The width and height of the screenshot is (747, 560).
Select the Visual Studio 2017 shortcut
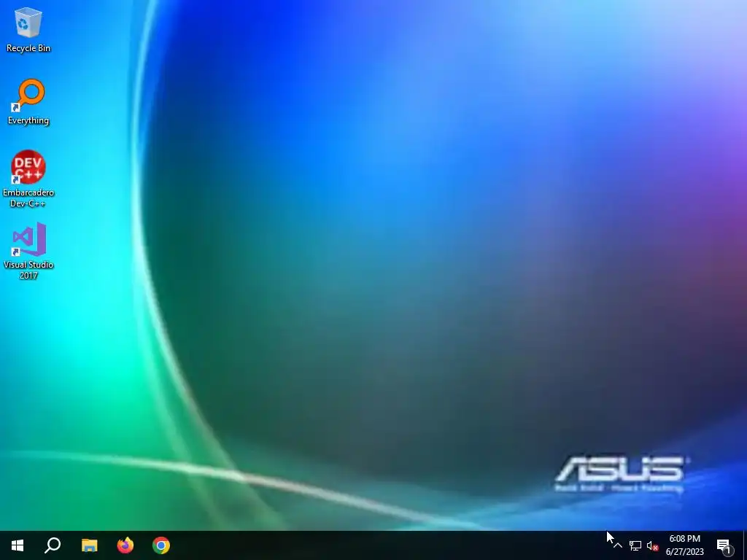pos(28,251)
